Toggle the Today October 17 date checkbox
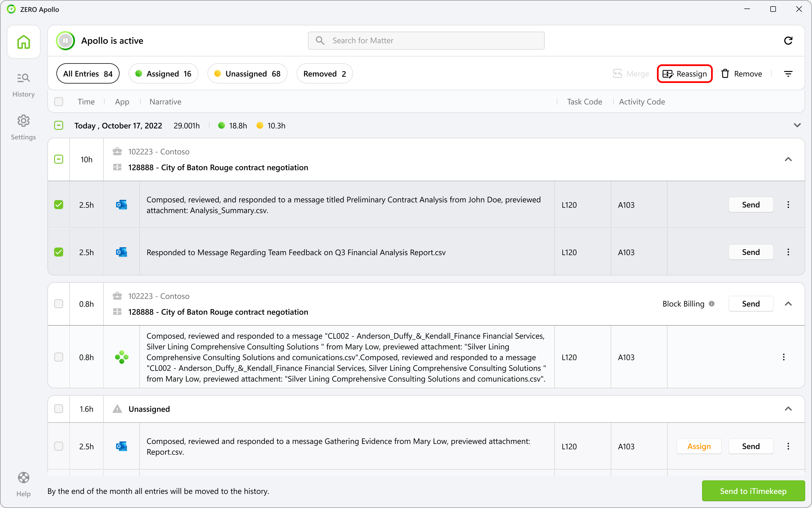Image resolution: width=812 pixels, height=508 pixels. [59, 126]
